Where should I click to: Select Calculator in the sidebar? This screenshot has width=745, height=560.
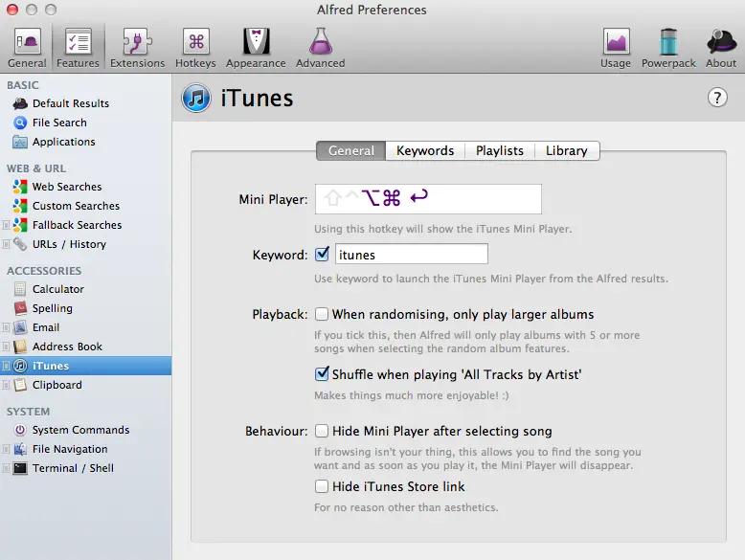tap(85, 289)
